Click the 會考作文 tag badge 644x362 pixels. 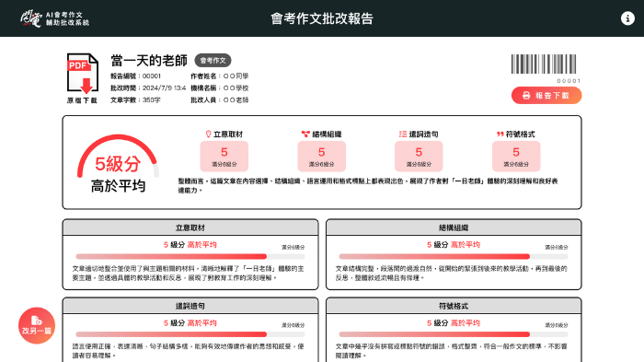(213, 61)
